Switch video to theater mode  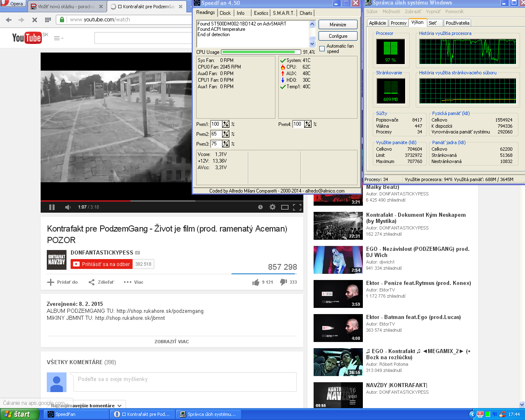(284, 207)
